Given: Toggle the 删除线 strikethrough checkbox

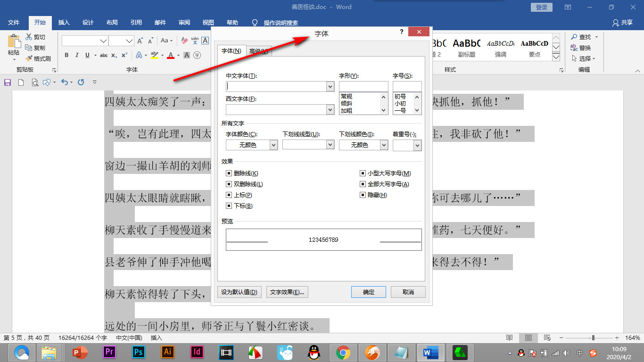Looking at the screenshot, I should click(x=229, y=173).
